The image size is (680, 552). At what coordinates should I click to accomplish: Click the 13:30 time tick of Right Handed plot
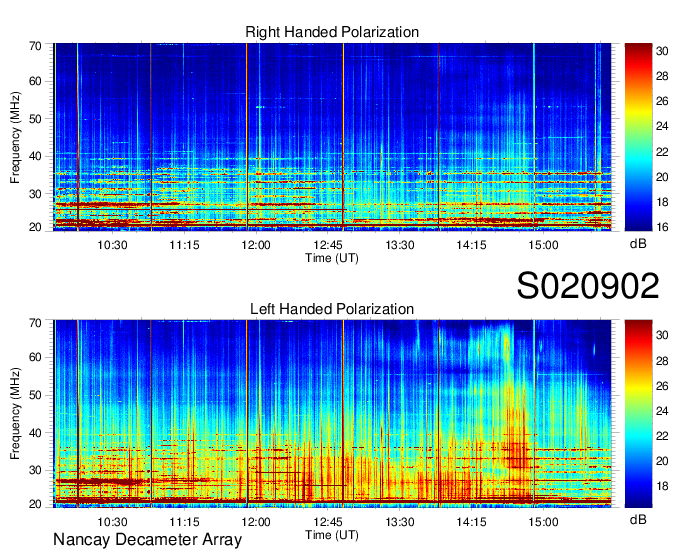[x=400, y=245]
